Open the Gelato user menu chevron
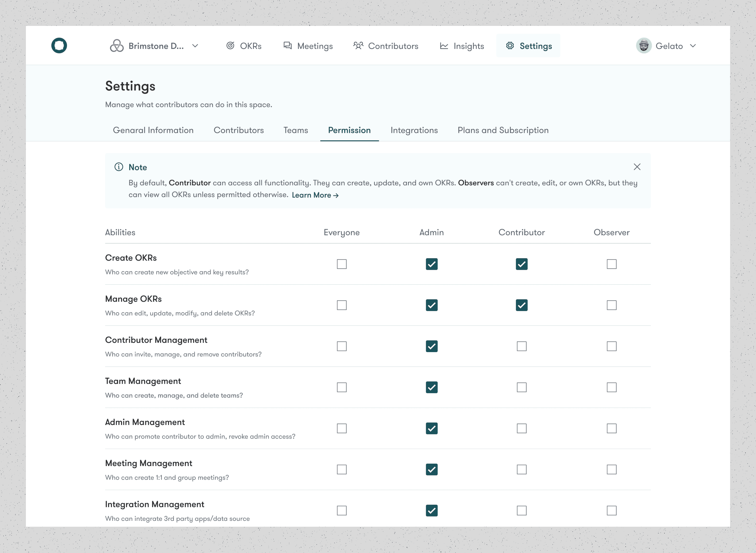This screenshot has width=756, height=553. [693, 46]
